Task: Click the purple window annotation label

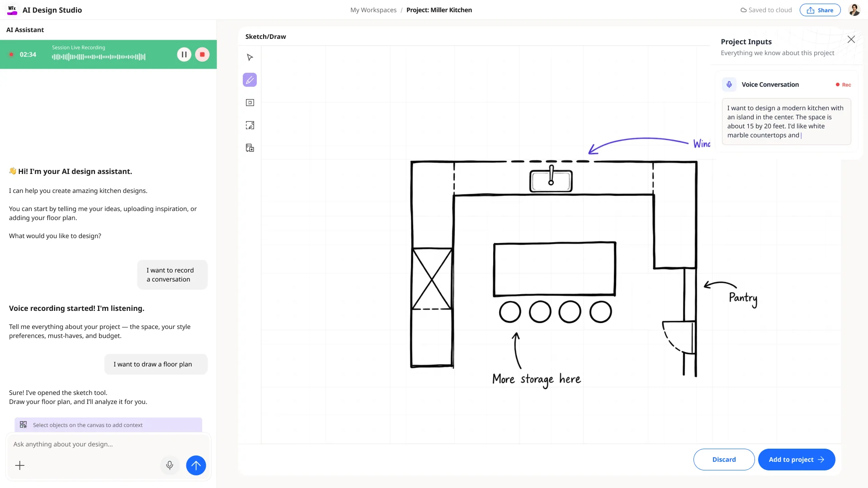Action: [x=702, y=144]
